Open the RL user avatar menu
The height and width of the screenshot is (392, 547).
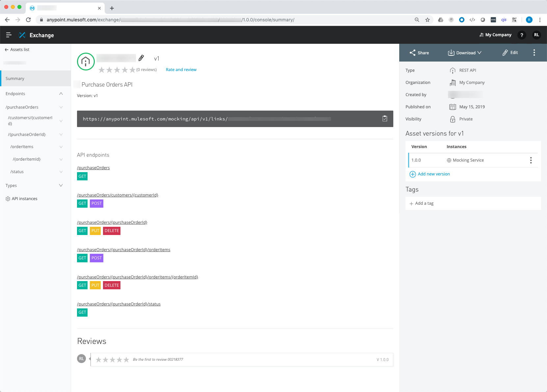click(x=536, y=35)
